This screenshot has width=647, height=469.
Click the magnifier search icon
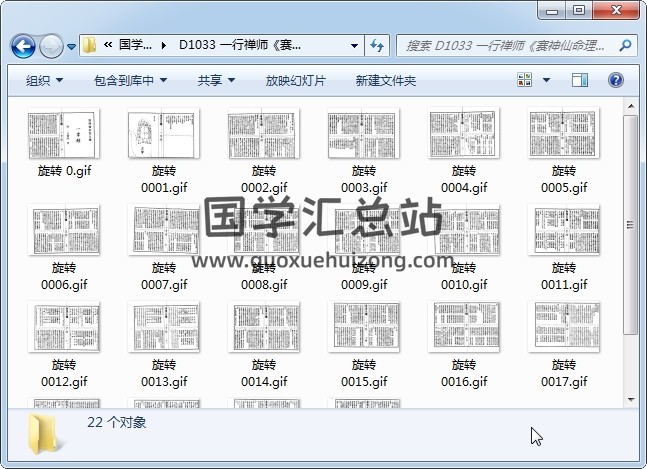point(626,45)
